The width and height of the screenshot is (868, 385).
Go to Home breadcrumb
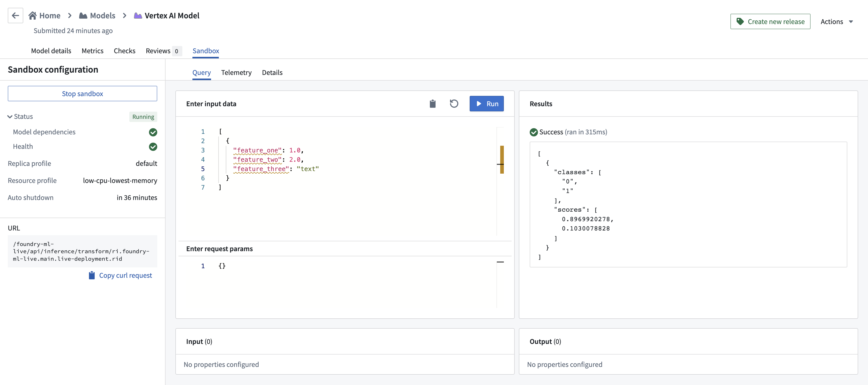[x=44, y=16]
